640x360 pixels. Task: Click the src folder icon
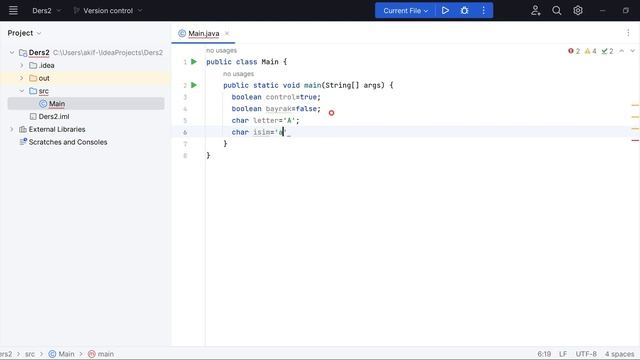[33, 91]
